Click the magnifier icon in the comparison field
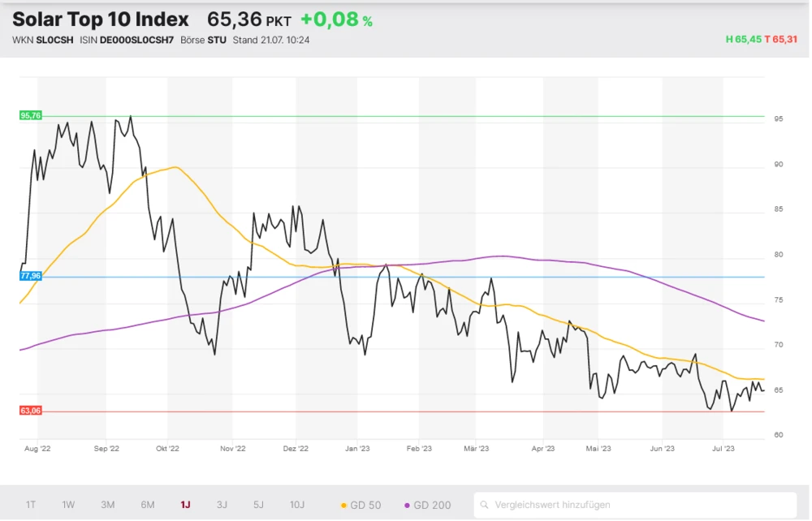This screenshot has height=521, width=812. [x=484, y=505]
